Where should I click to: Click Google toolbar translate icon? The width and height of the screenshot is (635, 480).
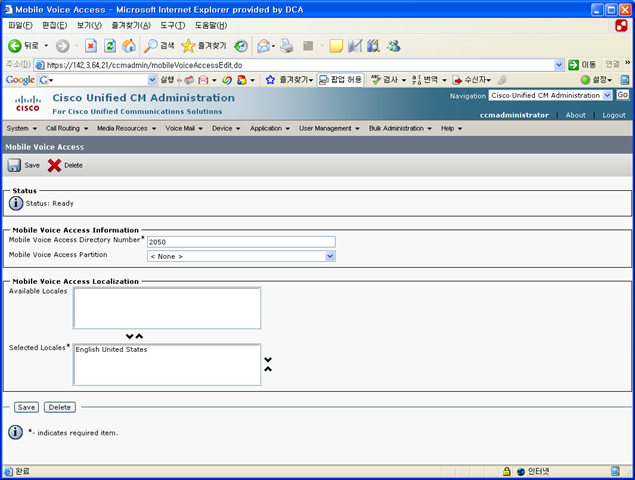[416, 80]
